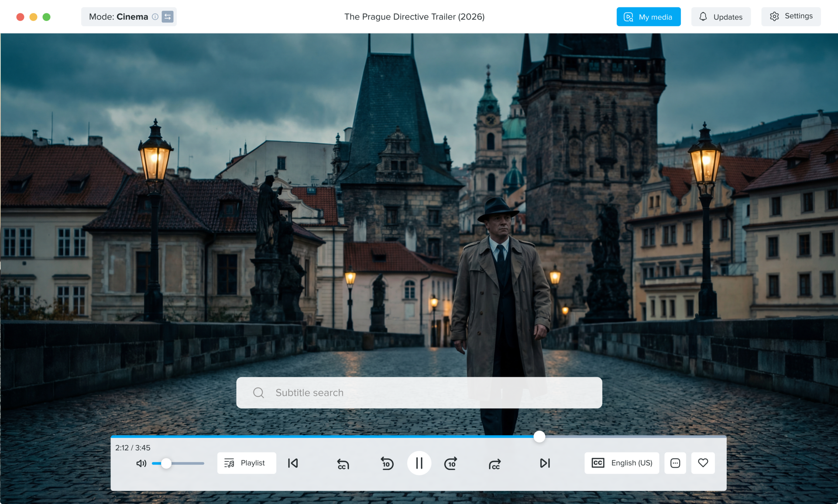Screen dimensions: 838x504
Task: Open more options ellipsis menu
Action: pos(675,463)
